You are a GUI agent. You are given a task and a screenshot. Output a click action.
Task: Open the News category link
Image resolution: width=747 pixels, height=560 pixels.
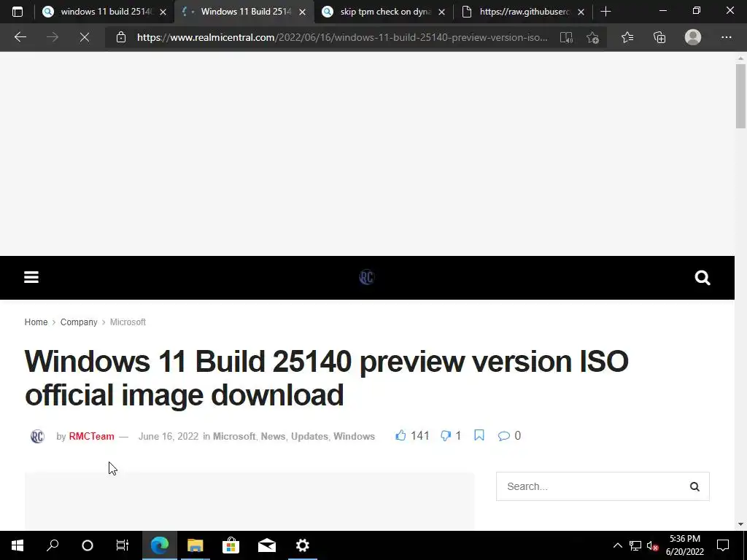[x=273, y=436]
